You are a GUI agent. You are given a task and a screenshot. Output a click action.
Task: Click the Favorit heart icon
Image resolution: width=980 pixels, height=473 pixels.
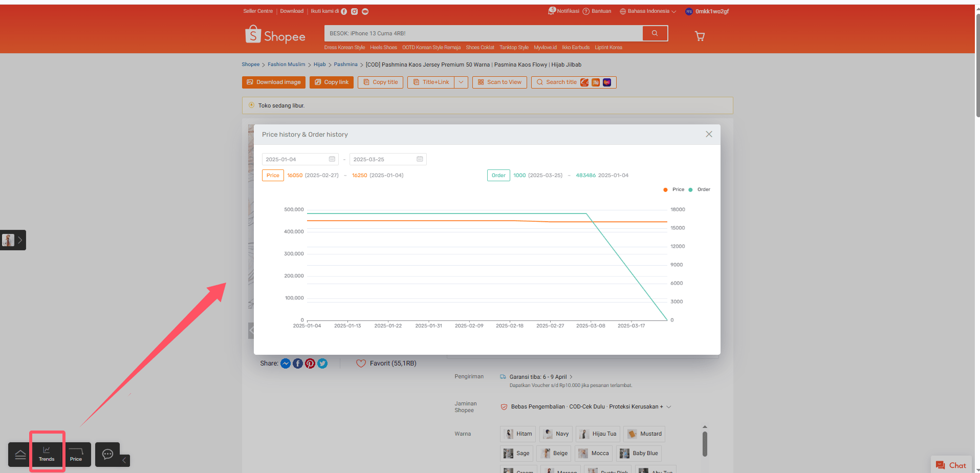pos(361,363)
